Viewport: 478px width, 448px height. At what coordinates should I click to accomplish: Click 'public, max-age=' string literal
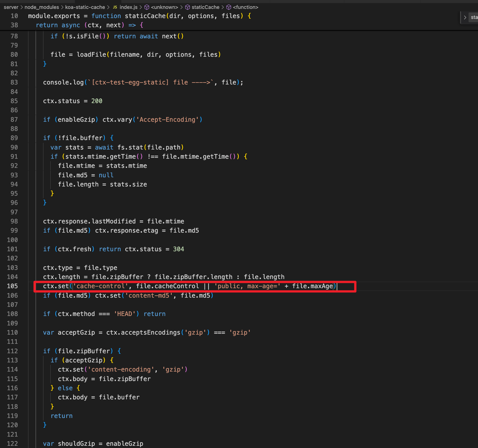[x=247, y=286]
